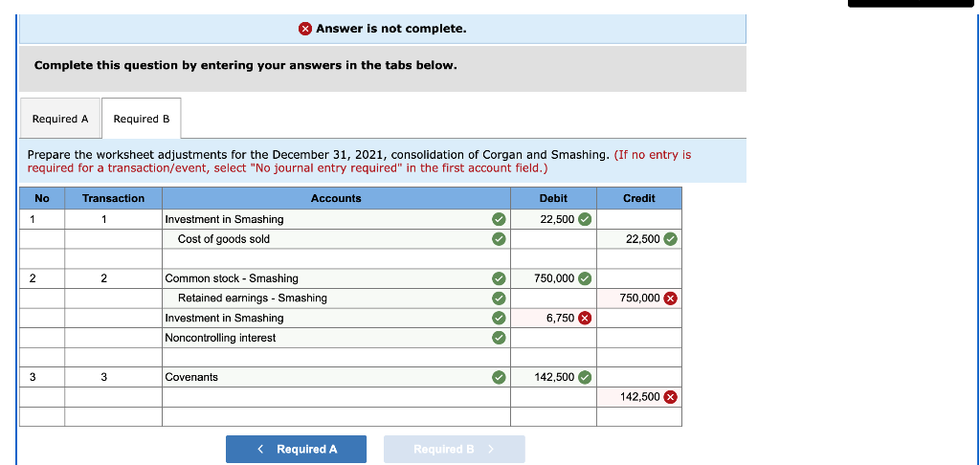Click green check next to 750,000 debit
980x465 pixels.
tap(585, 278)
